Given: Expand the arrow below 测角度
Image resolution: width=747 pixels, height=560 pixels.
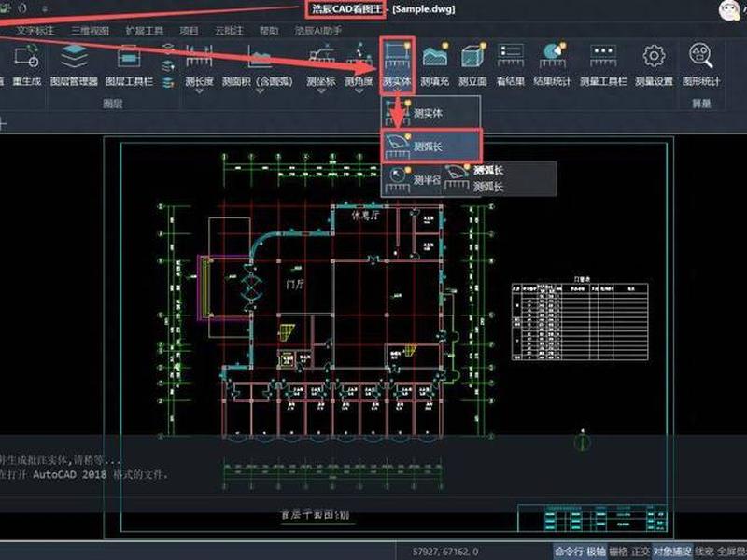Looking at the screenshot, I should pos(359,91).
